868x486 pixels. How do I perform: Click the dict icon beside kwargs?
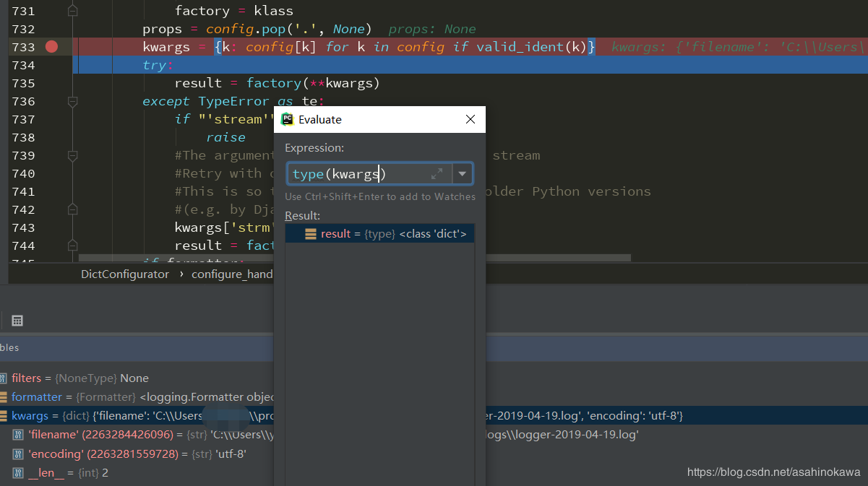pyautogui.click(x=4, y=416)
